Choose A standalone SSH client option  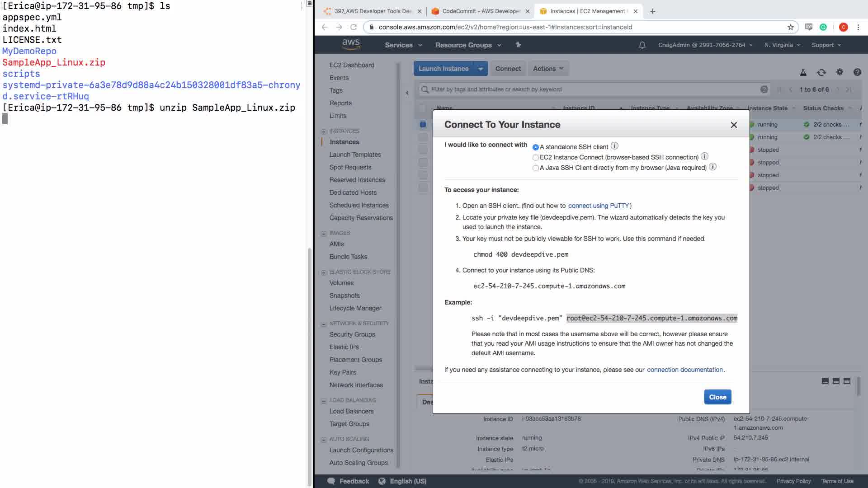[536, 147]
